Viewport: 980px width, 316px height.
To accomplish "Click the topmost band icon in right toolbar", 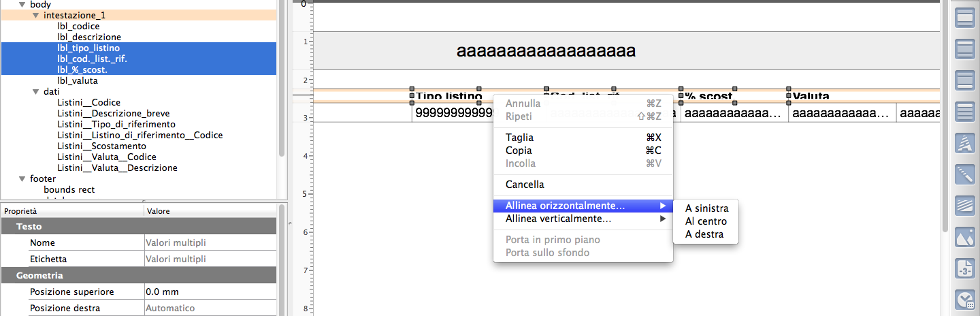I will (965, 18).
